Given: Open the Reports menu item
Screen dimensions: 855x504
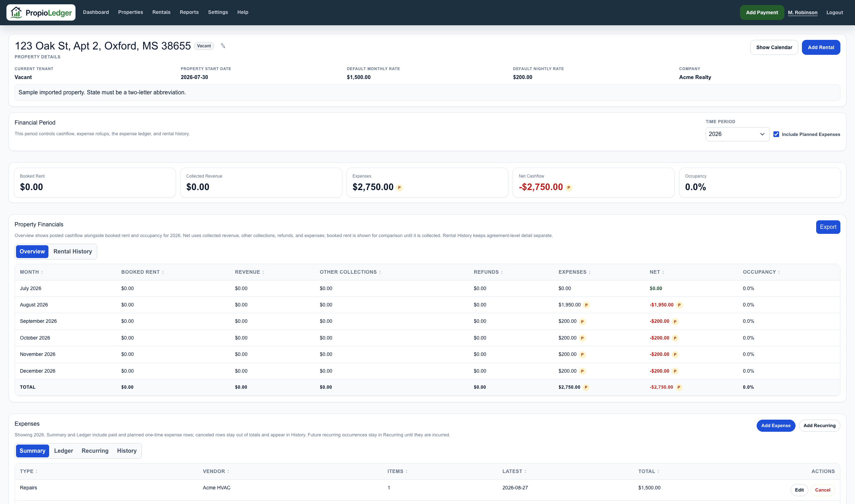Looking at the screenshot, I should click(189, 12).
